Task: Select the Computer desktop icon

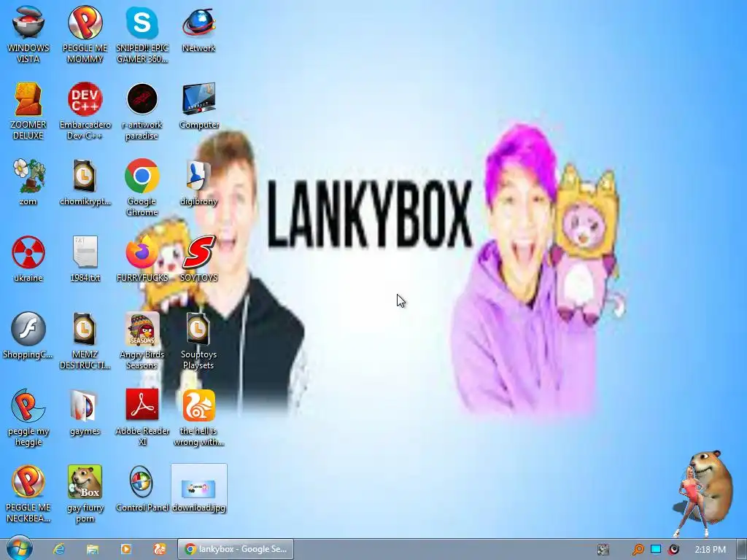Action: 198,106
